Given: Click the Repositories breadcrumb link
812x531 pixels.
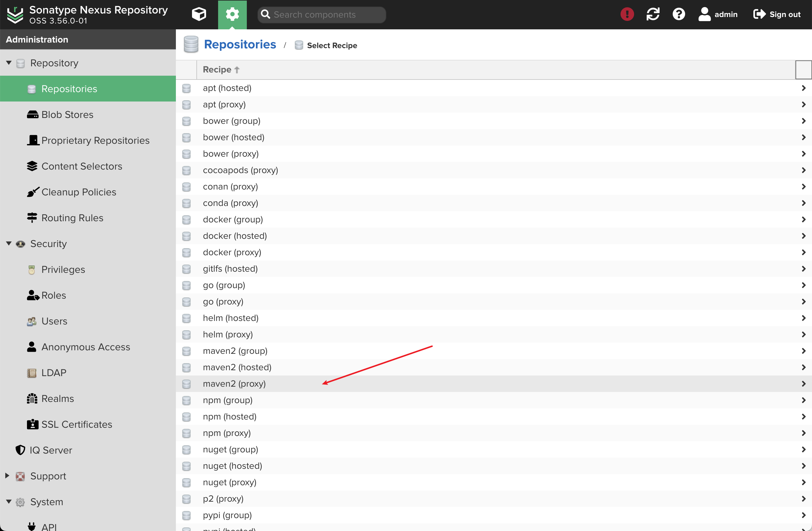Looking at the screenshot, I should [240, 44].
